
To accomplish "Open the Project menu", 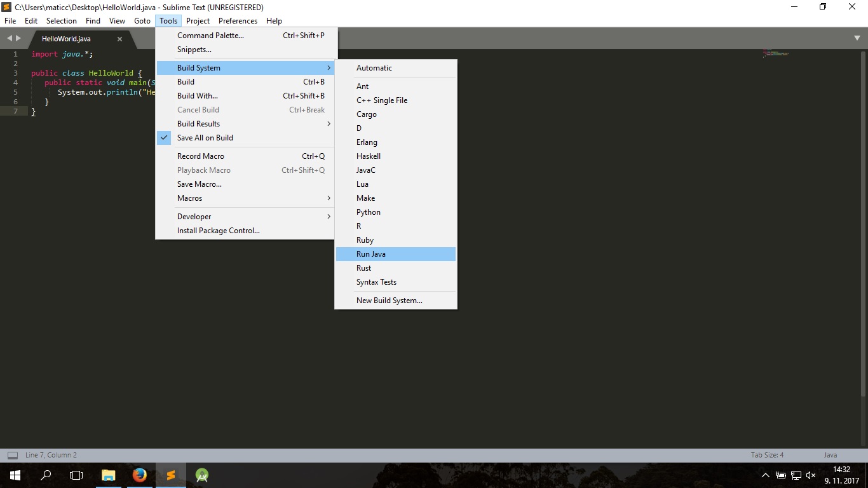I will click(x=198, y=21).
